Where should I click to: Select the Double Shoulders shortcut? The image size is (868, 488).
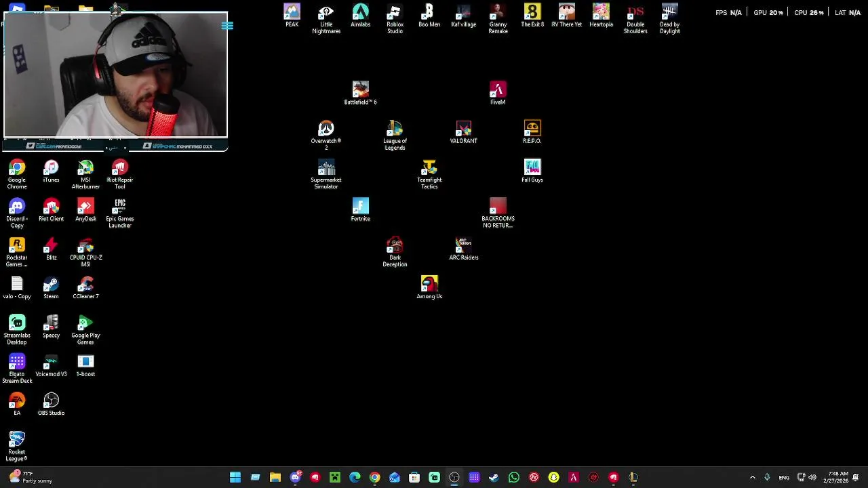click(635, 19)
